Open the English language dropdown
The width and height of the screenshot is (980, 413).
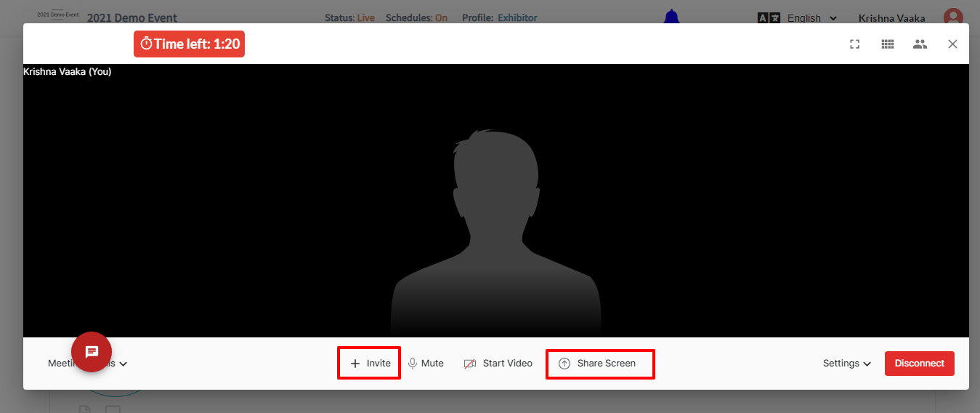(x=812, y=18)
